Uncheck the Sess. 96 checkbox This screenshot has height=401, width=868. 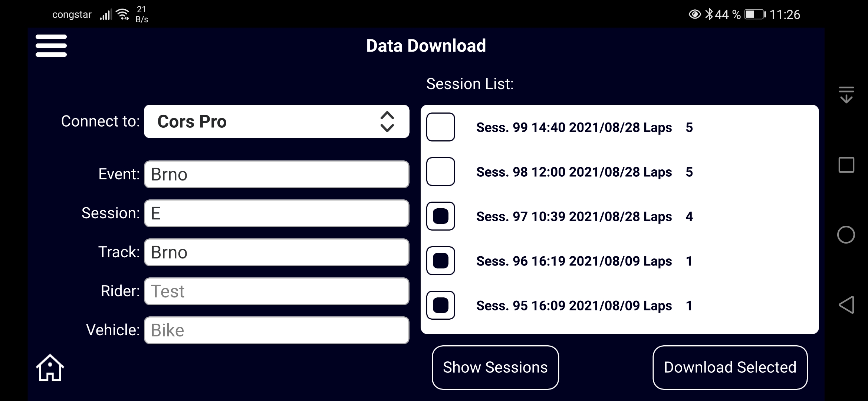pos(441,261)
